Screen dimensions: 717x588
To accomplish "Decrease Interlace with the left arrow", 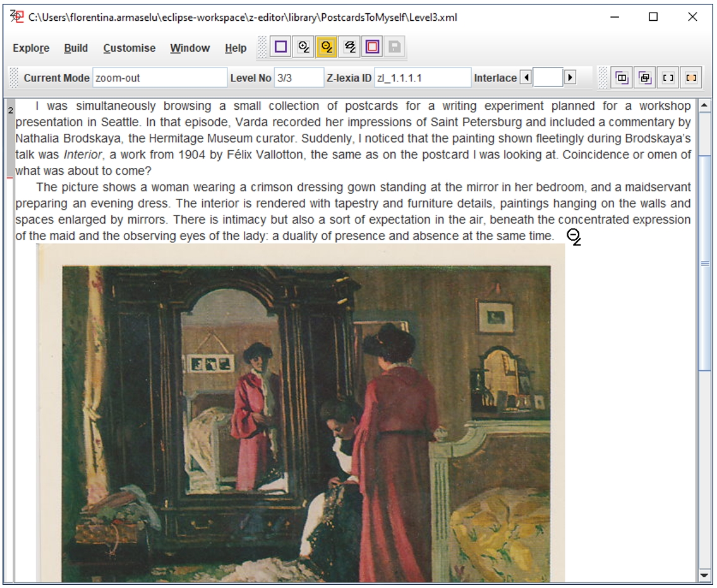I will click(526, 78).
